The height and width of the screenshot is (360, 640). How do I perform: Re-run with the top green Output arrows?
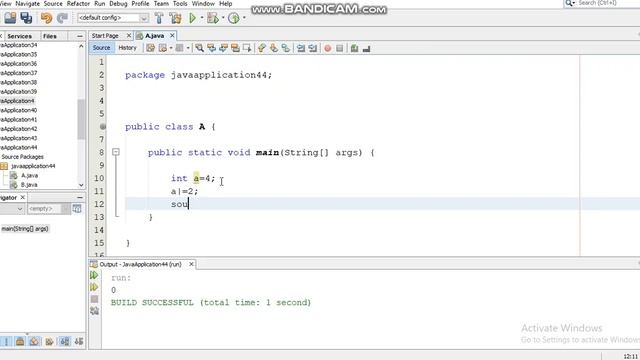coord(94,275)
